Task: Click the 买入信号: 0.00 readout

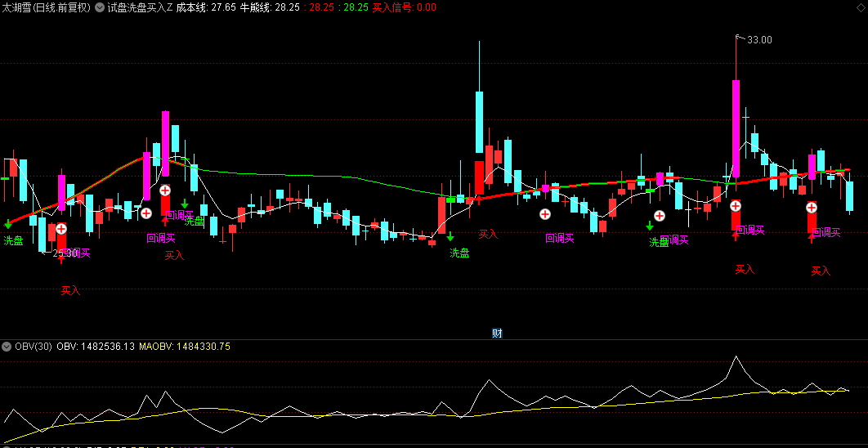Action: coord(404,7)
